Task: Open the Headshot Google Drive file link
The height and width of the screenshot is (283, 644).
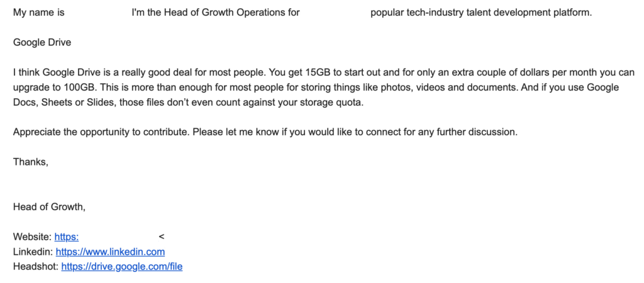Action: pos(121,267)
